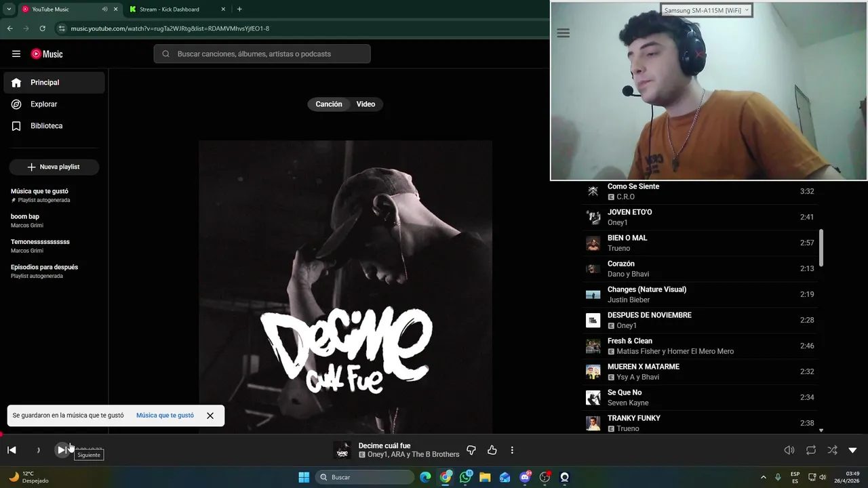Open the YouTube Music hamburger menu
This screenshot has width=868, height=488.
click(x=16, y=54)
